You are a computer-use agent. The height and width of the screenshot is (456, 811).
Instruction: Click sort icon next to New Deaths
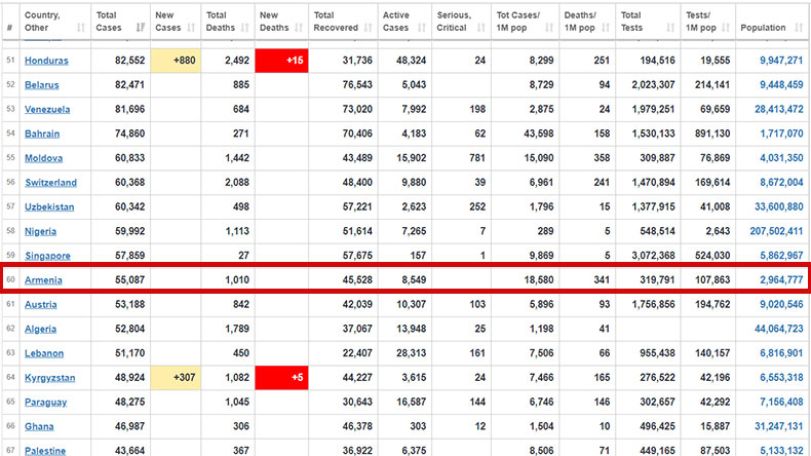click(298, 27)
